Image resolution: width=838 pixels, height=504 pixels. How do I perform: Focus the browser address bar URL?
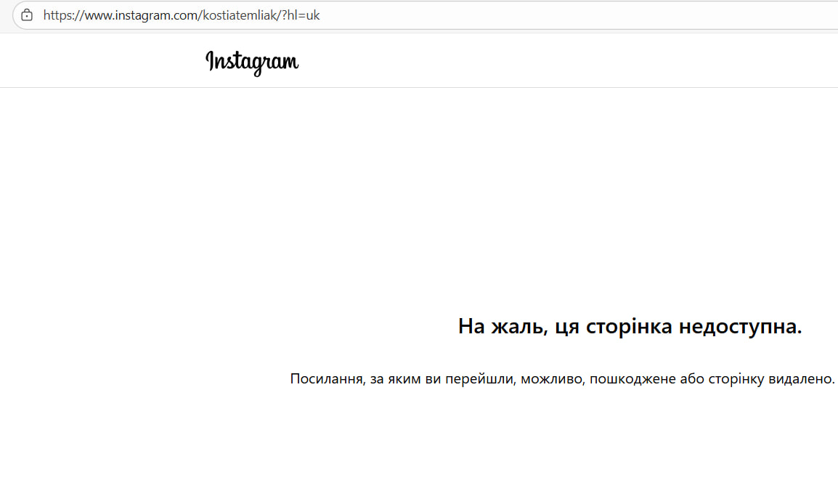tap(182, 15)
